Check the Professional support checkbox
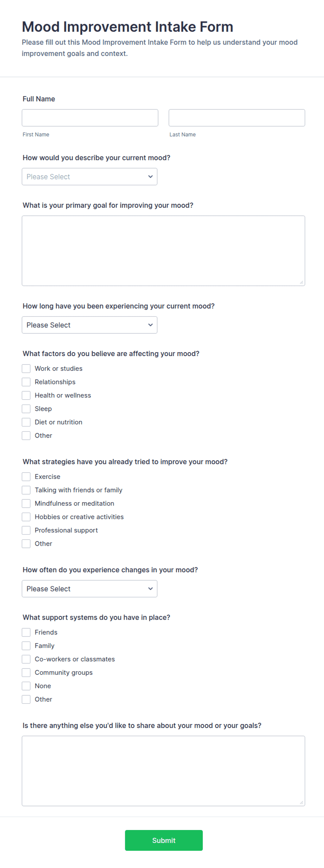324x868 pixels. tap(26, 530)
